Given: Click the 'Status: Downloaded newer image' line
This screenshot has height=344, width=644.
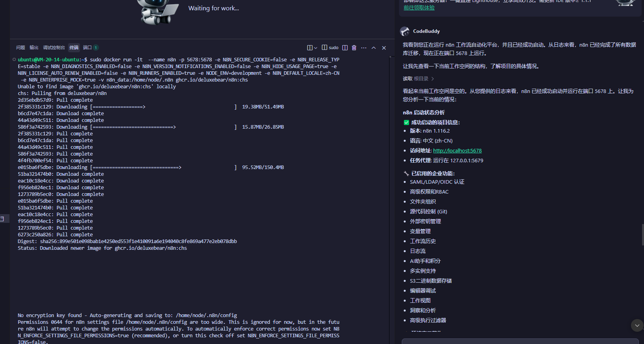Looking at the screenshot, I should 102,248.
